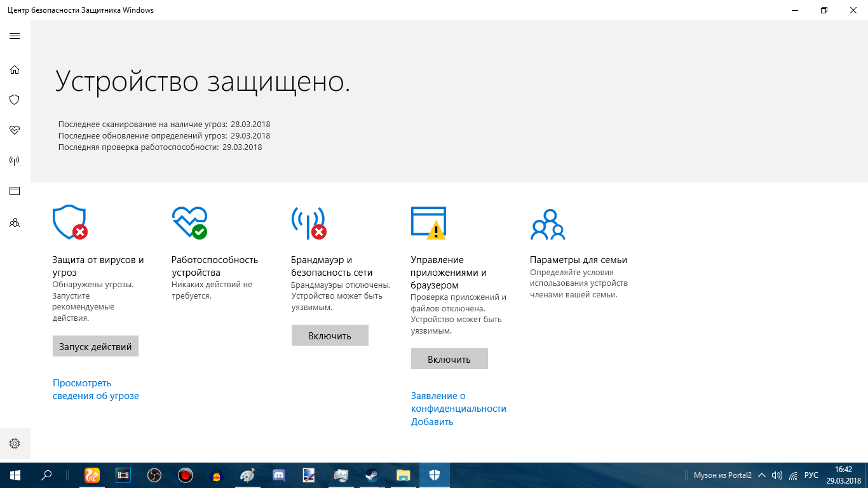Open 'Управление приложениями и браузером' heading
868x488 pixels.
coord(449,272)
